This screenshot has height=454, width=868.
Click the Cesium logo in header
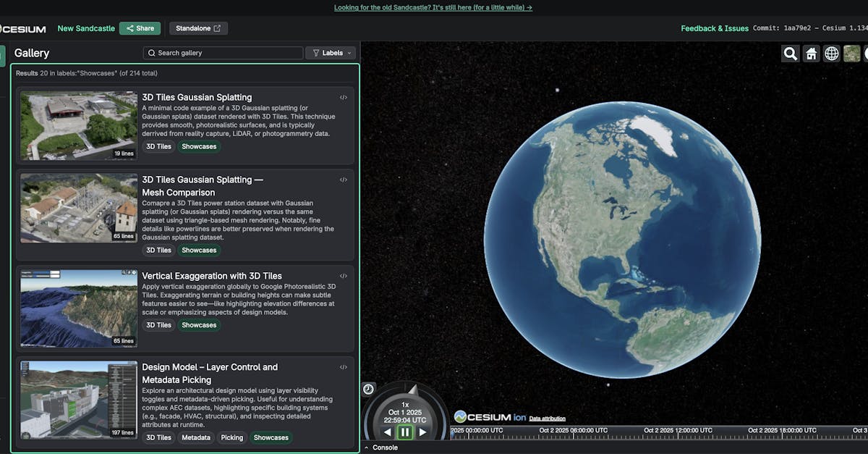[x=23, y=29]
